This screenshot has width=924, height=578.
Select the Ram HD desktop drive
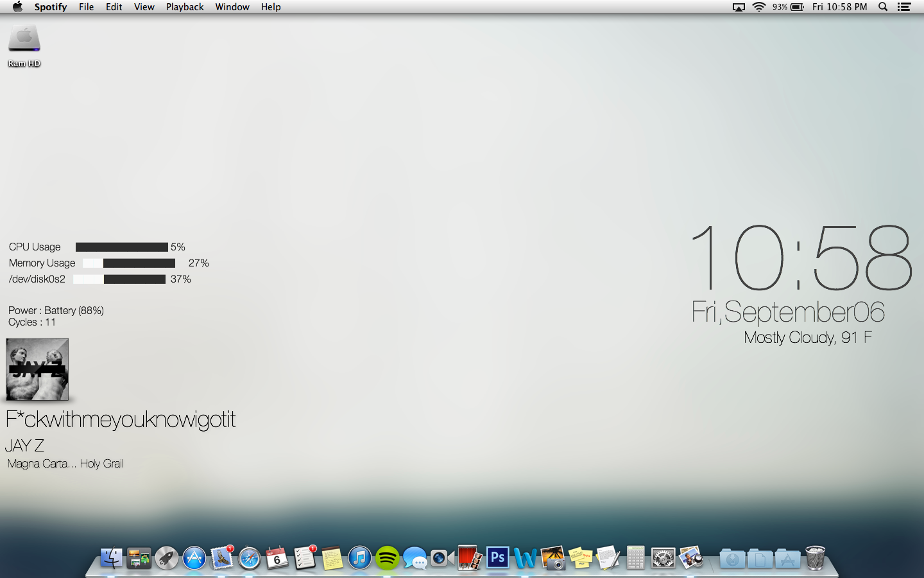[24, 46]
